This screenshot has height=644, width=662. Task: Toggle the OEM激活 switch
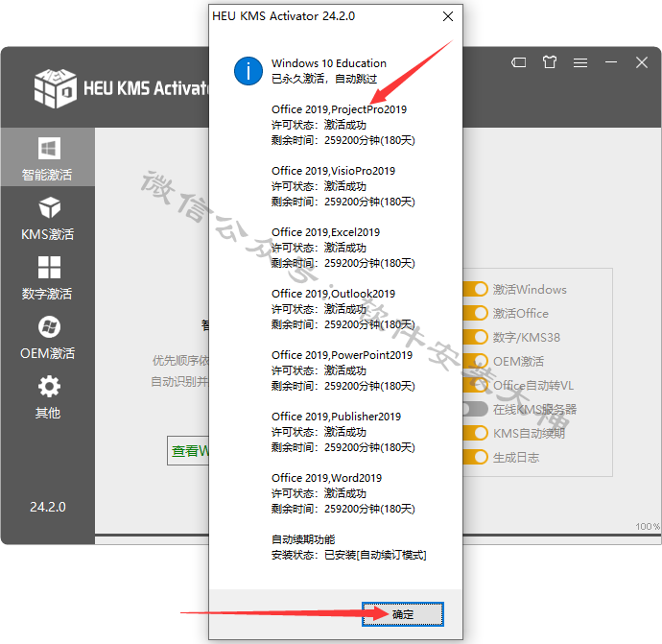[x=476, y=362]
